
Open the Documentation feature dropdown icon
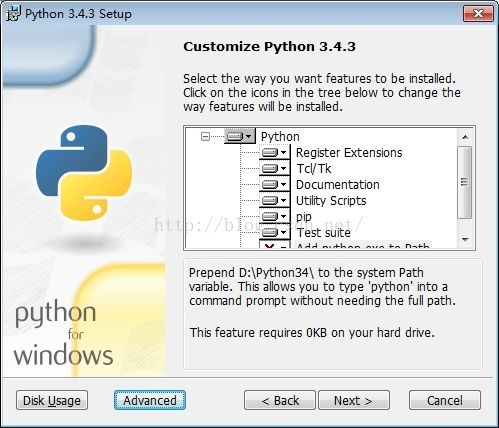click(x=274, y=185)
